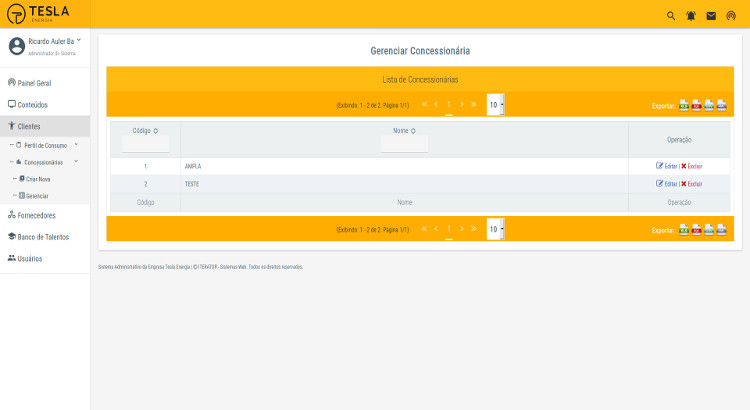The height and width of the screenshot is (410, 750).
Task: Go to the first page using the bottom paginator
Action: [x=424, y=229]
